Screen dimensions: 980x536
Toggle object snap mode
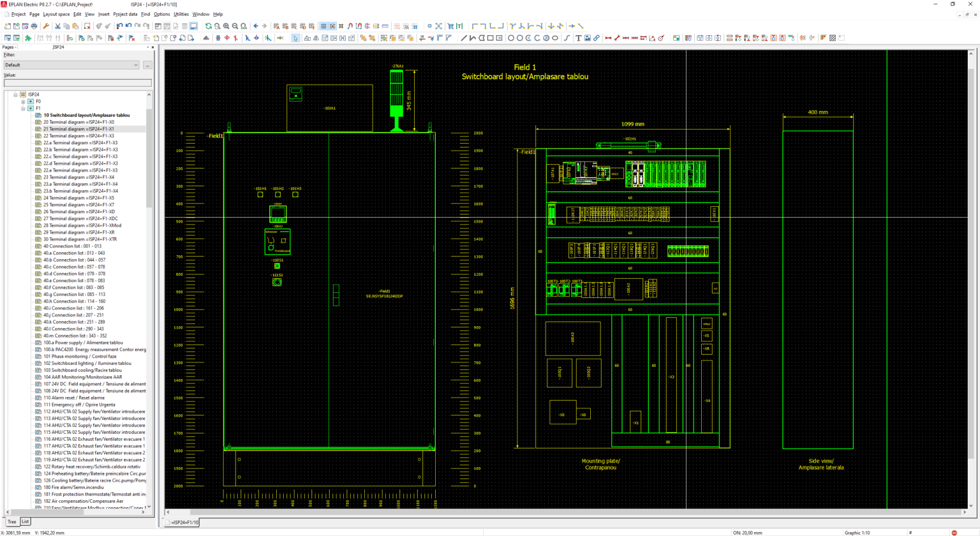[351, 26]
